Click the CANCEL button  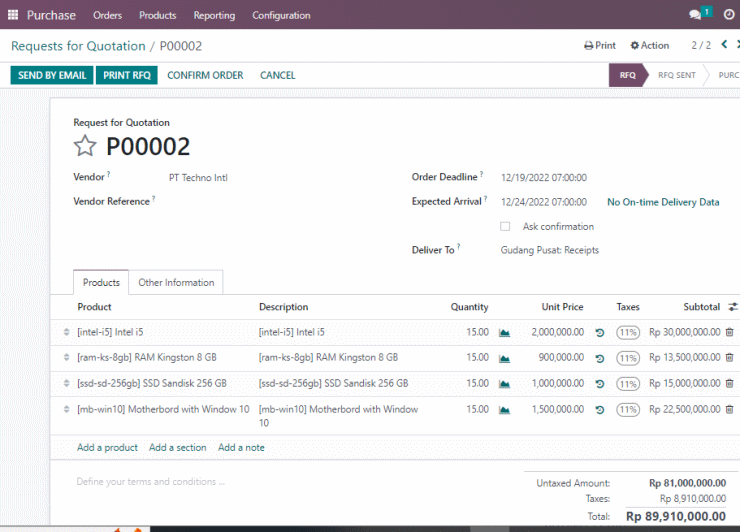(x=278, y=76)
